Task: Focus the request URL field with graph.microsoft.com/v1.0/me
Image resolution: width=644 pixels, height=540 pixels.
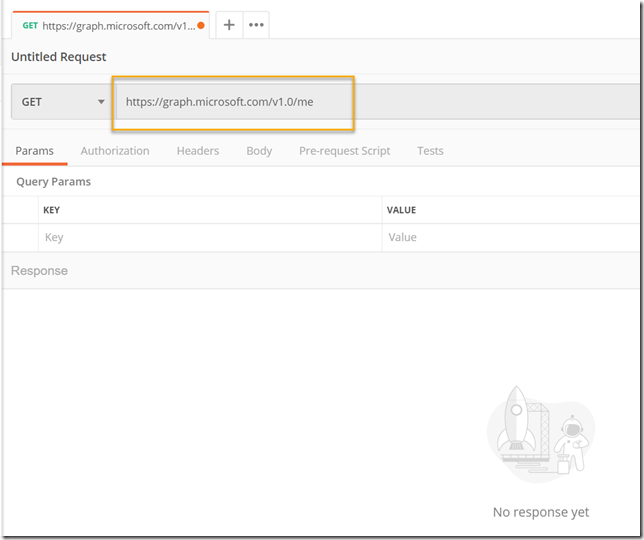Action: click(378, 102)
